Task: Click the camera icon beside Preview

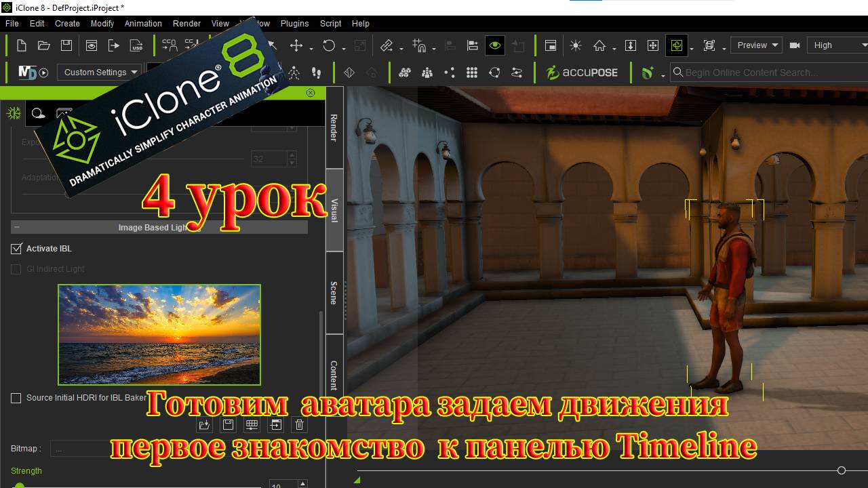Action: point(795,45)
